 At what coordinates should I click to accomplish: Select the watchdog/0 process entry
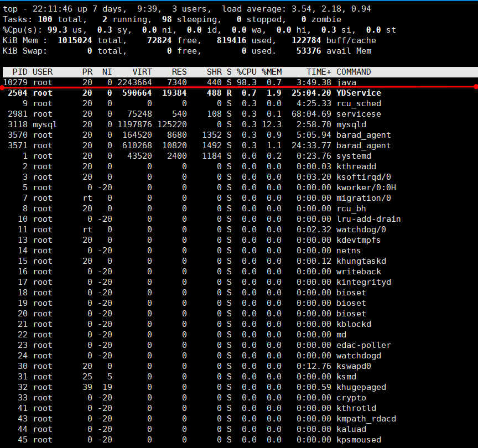coord(361,230)
